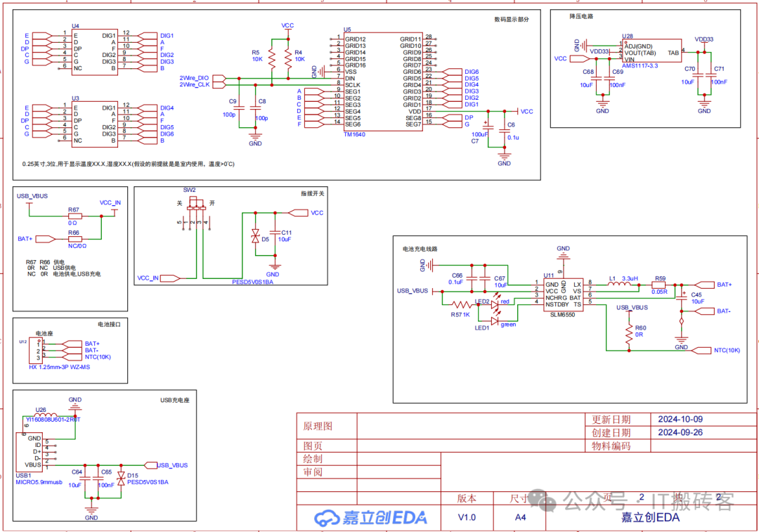Click the 0.25英寸 display note text
This screenshot has width=759, height=532.
[x=129, y=164]
